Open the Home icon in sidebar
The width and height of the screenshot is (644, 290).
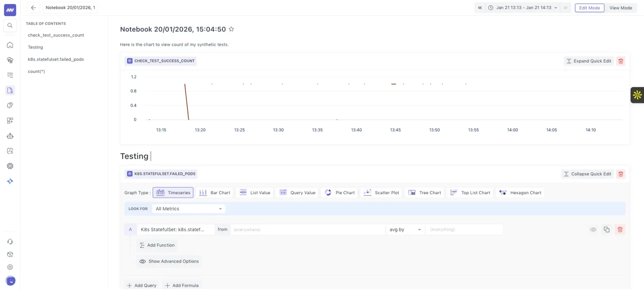click(10, 45)
